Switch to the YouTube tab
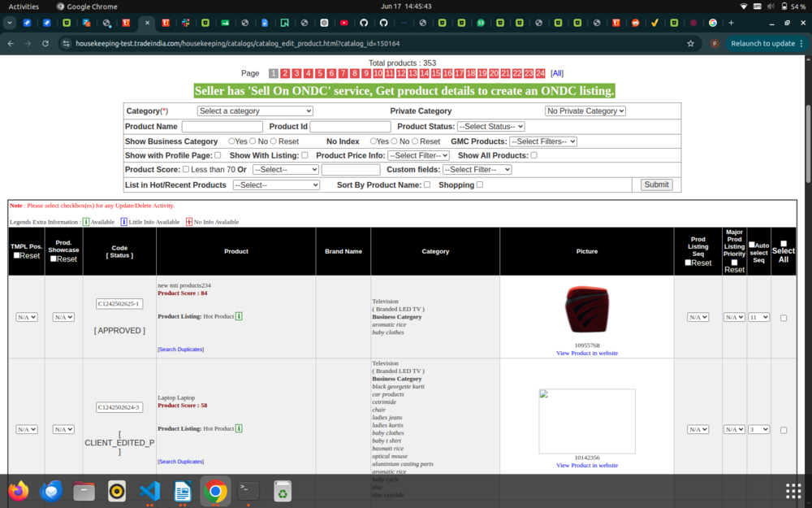 [343, 23]
